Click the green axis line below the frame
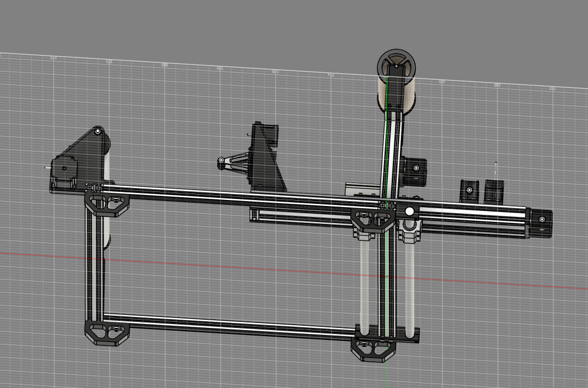Viewport: 588px width, 388px height. (388, 374)
